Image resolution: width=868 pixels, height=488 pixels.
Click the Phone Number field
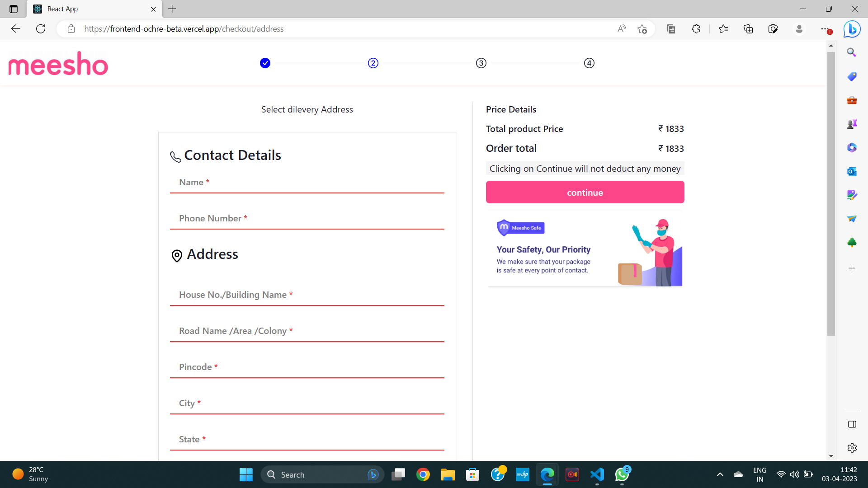pyautogui.click(x=307, y=219)
